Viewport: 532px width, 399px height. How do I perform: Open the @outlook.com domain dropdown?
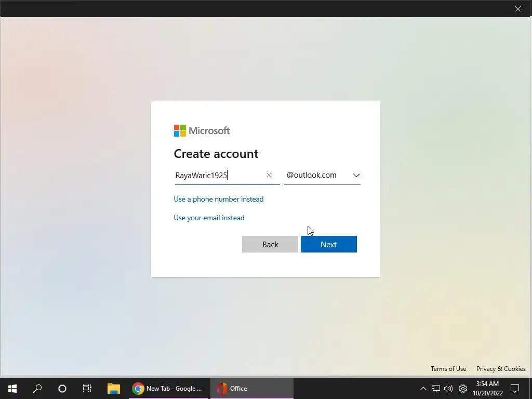pyautogui.click(x=322, y=176)
